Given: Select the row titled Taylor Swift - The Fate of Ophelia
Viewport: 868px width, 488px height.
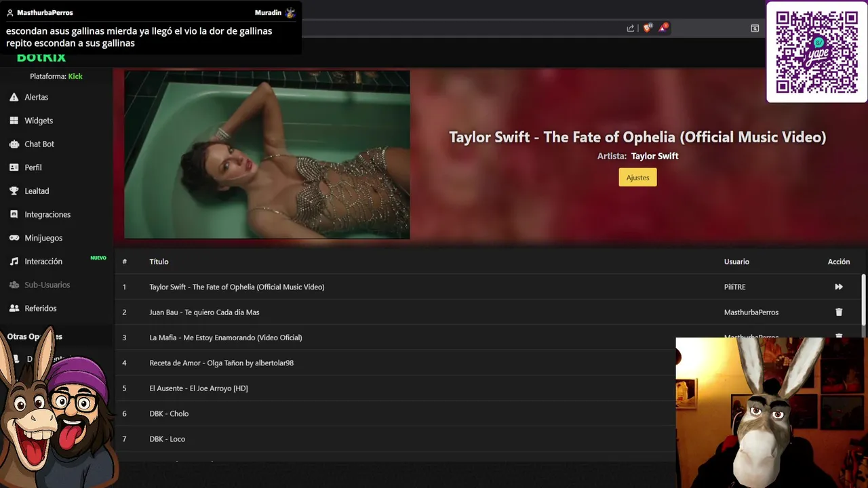Looking at the screenshot, I should [x=488, y=287].
